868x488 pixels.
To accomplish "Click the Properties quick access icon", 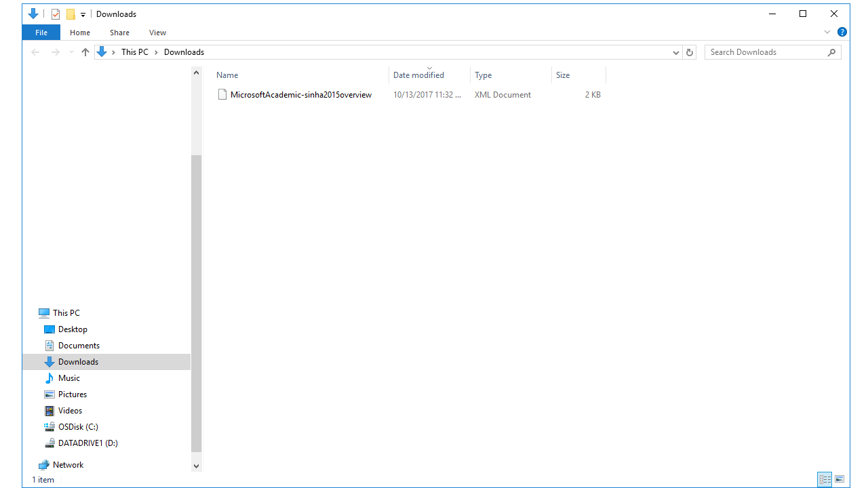I will 56,14.
